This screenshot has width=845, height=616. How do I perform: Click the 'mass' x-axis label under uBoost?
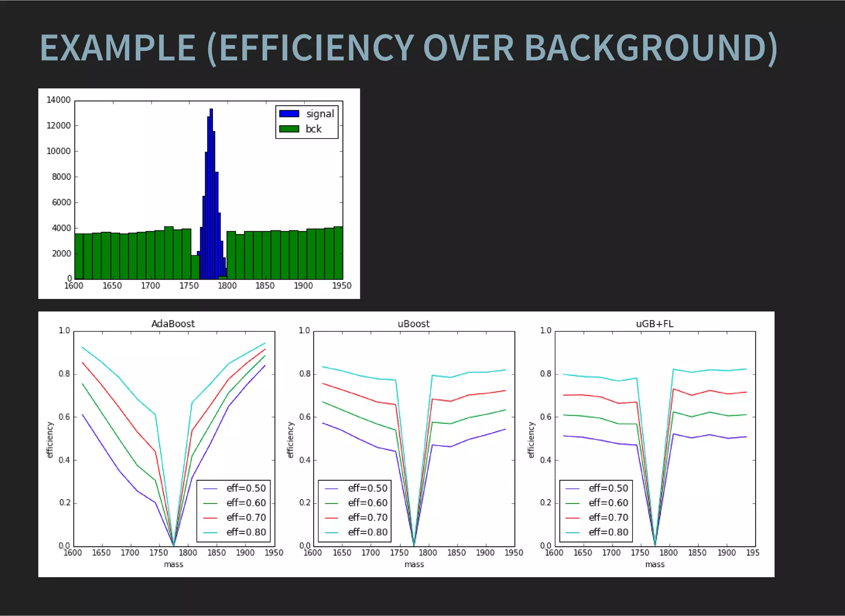pyautogui.click(x=414, y=564)
